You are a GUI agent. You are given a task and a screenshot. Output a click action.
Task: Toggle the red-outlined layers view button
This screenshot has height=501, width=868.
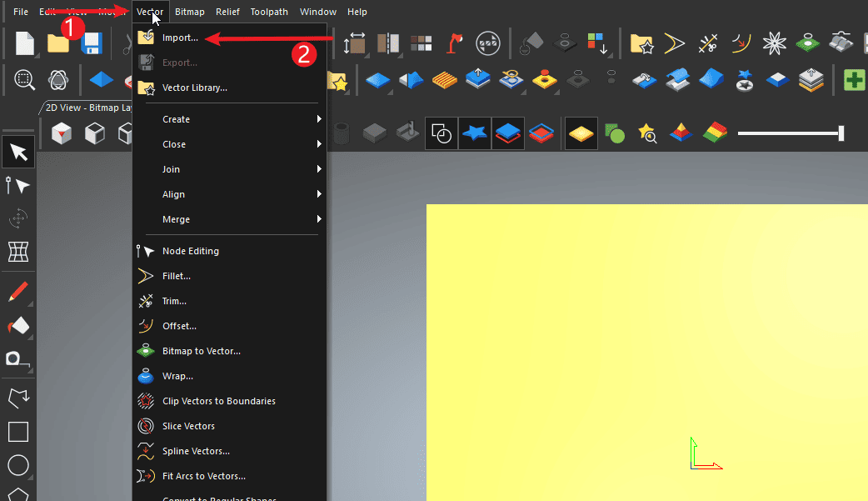[x=541, y=133]
